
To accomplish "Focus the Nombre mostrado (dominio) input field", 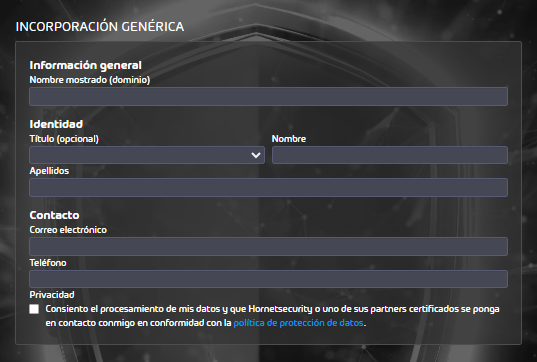I will [x=268, y=96].
